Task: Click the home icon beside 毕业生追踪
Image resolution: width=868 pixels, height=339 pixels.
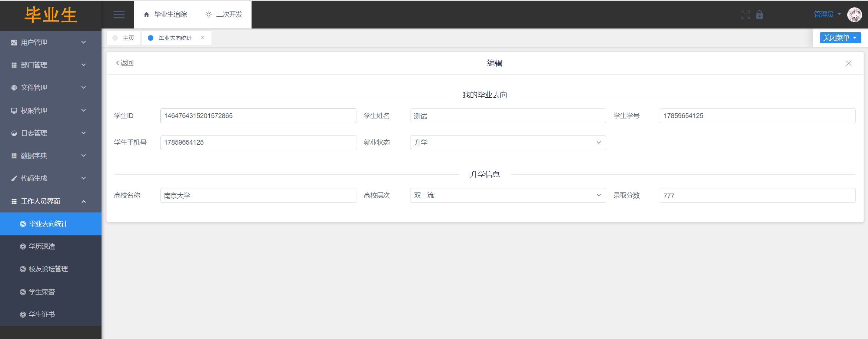Action: coord(146,15)
